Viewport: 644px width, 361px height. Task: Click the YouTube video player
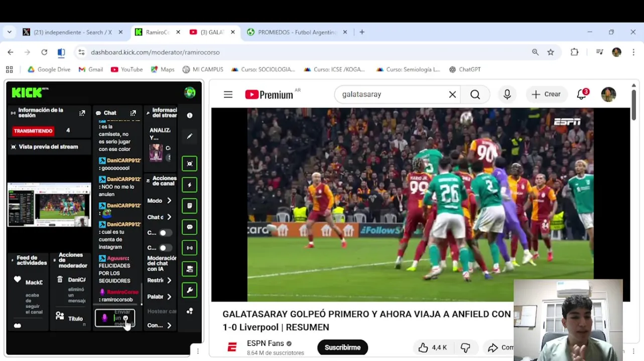[420, 205]
